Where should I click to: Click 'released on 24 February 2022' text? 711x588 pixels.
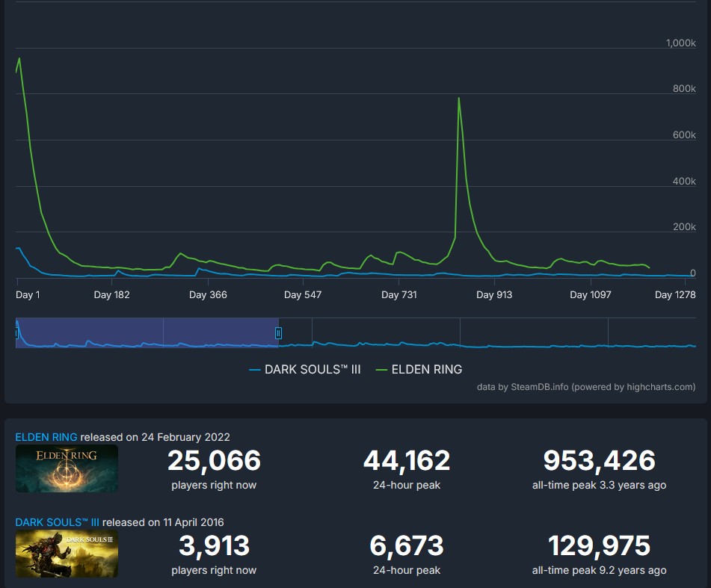point(155,437)
